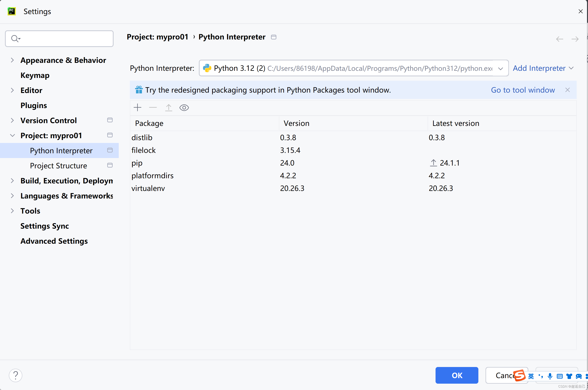Select the pip package row
Viewport: 588px width, 390px height.
point(353,163)
